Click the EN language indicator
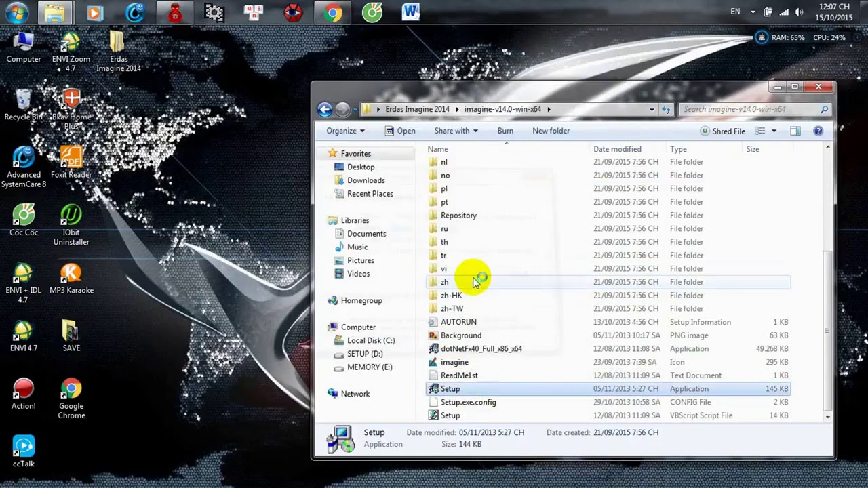This screenshot has width=868, height=488. (x=735, y=12)
